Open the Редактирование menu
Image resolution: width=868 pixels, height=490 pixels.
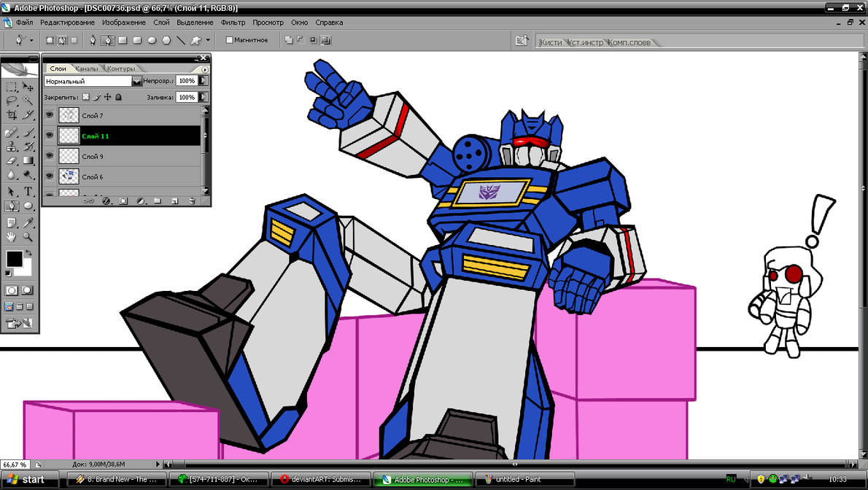[x=67, y=23]
